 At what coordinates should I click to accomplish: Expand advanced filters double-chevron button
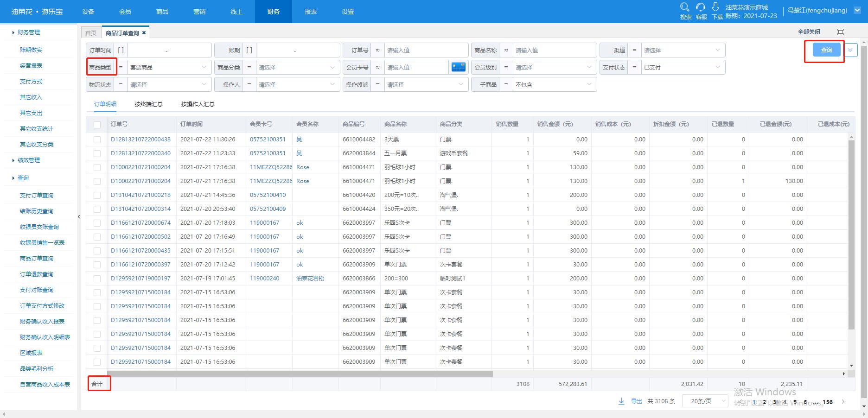850,50
